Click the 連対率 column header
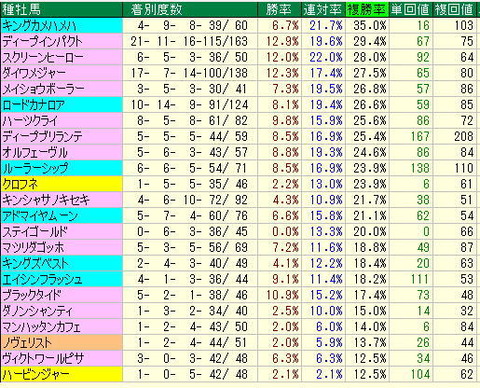 (323, 10)
